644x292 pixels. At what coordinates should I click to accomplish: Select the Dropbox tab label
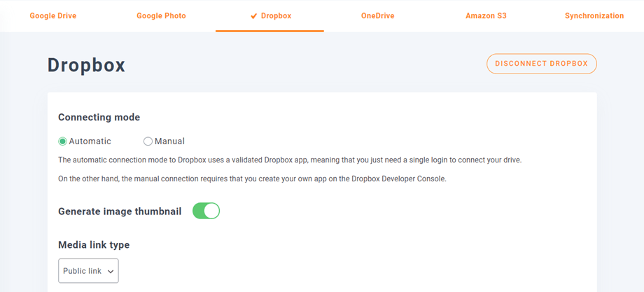[276, 15]
